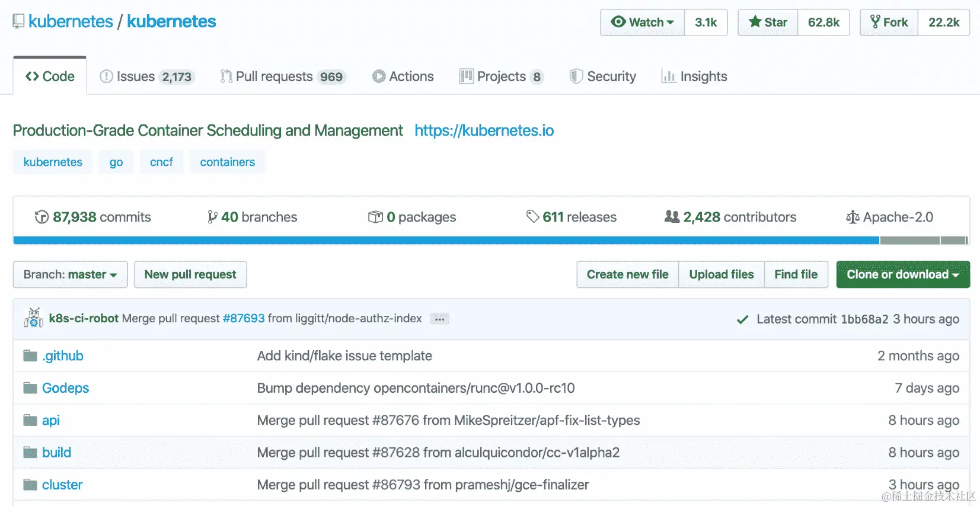Select the containers topic tag
Viewport: 980px width, 506px height.
coord(228,162)
